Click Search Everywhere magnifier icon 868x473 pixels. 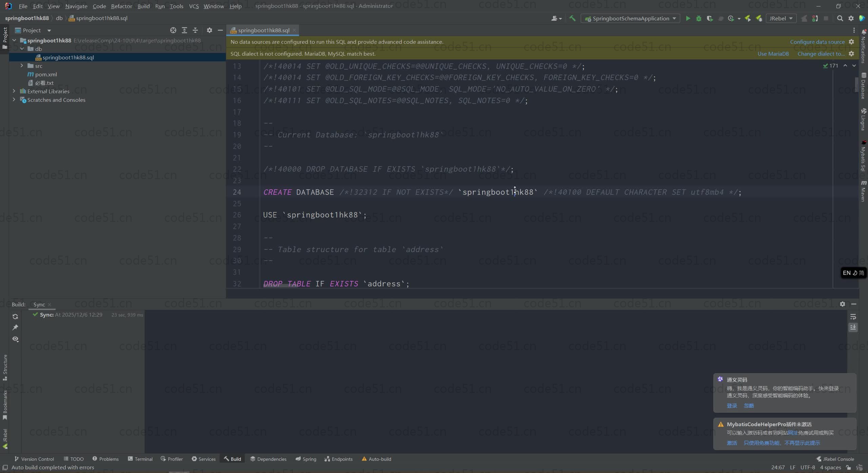[x=840, y=18]
